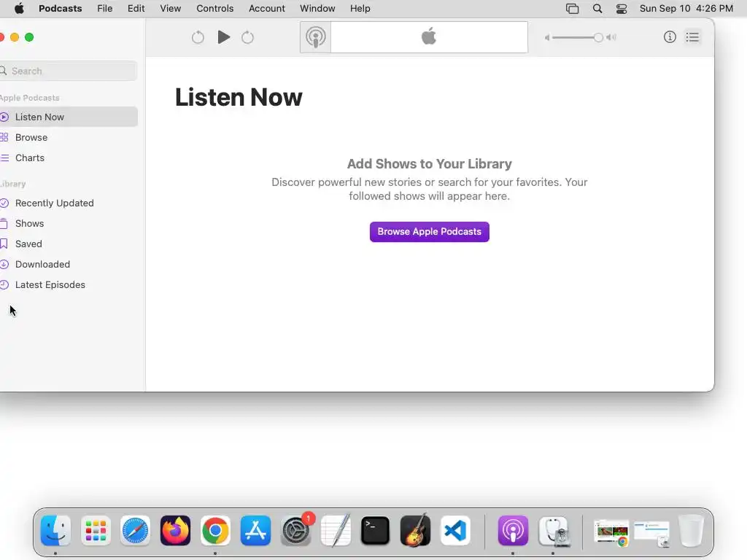Open the Window menu

tap(317, 9)
